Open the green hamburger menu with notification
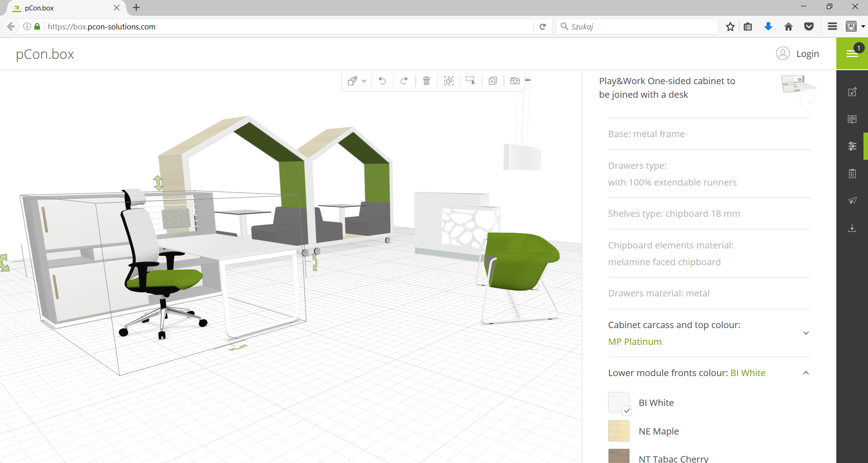Image resolution: width=868 pixels, height=463 pixels. coord(852,53)
